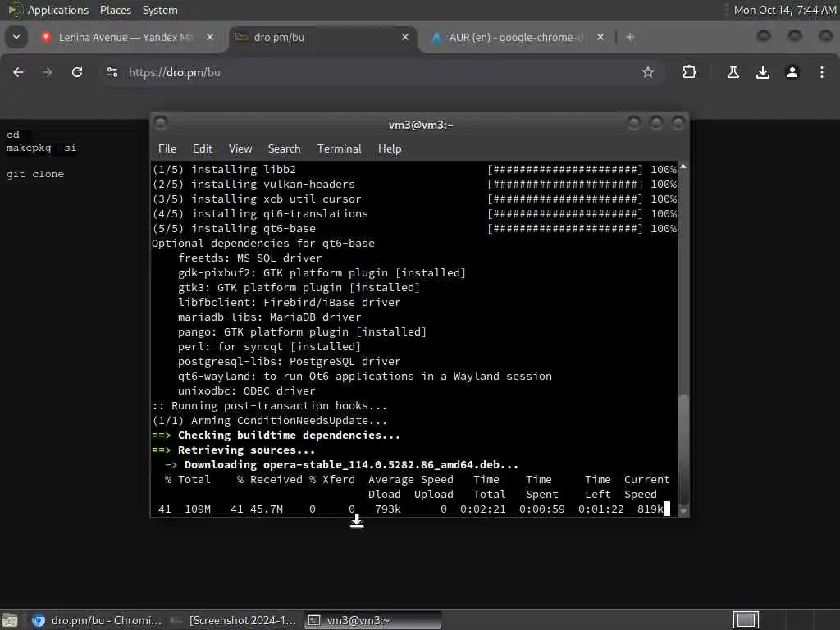The width and height of the screenshot is (840, 630).
Task: Open the terminal Edit menu
Action: click(202, 149)
